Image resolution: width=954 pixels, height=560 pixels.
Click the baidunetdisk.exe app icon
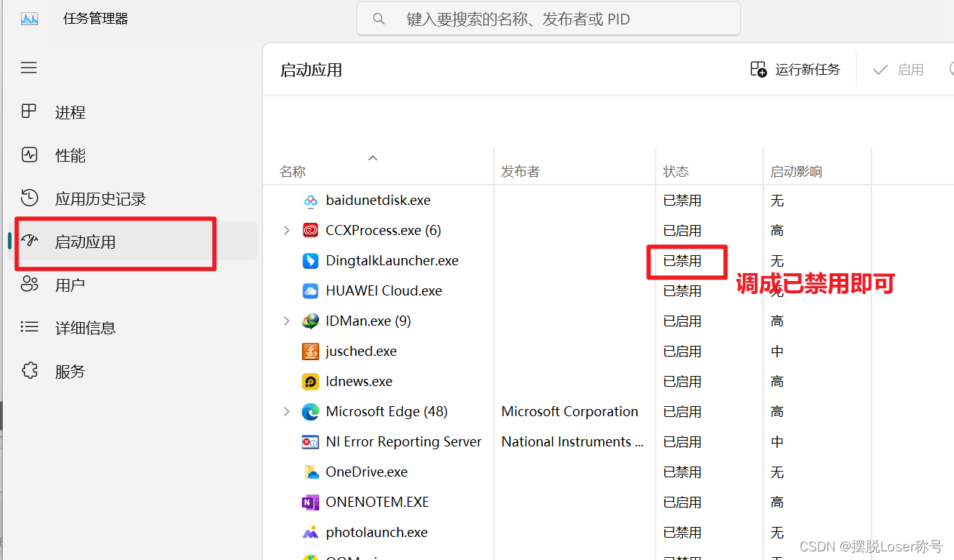point(311,201)
